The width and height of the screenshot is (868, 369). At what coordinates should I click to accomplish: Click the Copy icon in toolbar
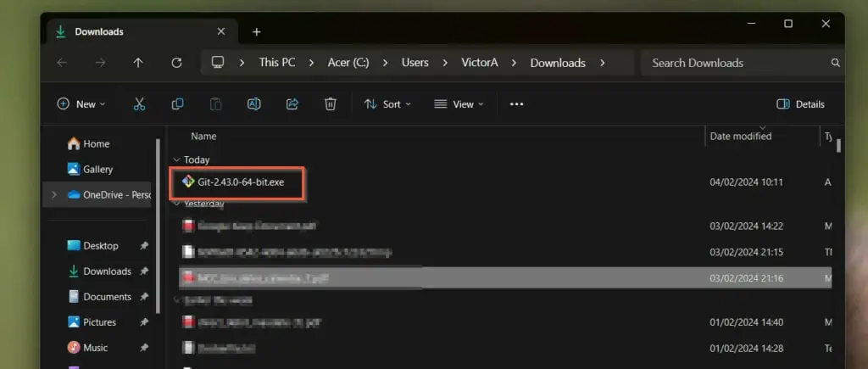pos(177,104)
